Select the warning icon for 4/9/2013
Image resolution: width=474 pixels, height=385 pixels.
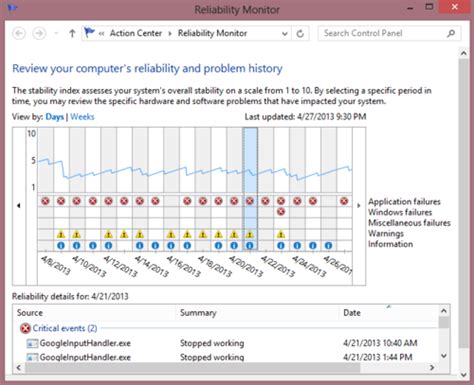pos(61,234)
